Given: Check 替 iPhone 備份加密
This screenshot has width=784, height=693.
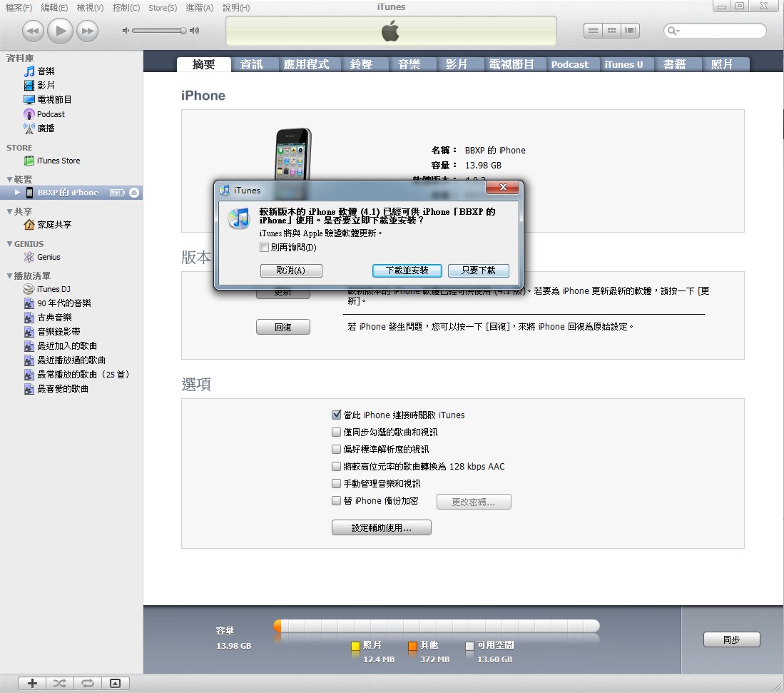Looking at the screenshot, I should 337,500.
